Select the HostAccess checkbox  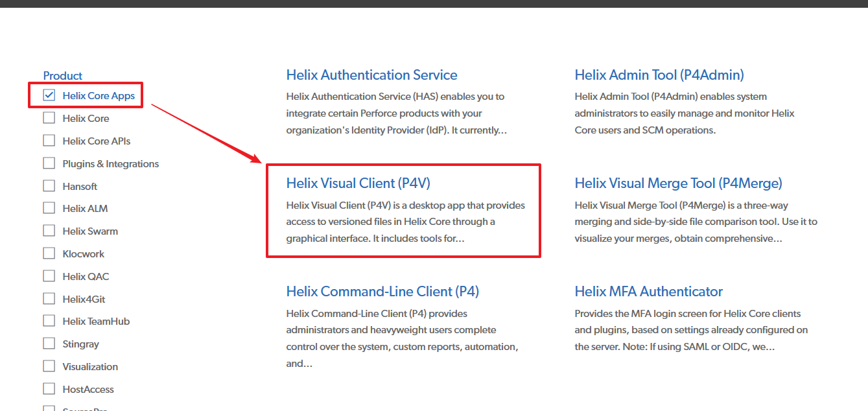(x=49, y=389)
